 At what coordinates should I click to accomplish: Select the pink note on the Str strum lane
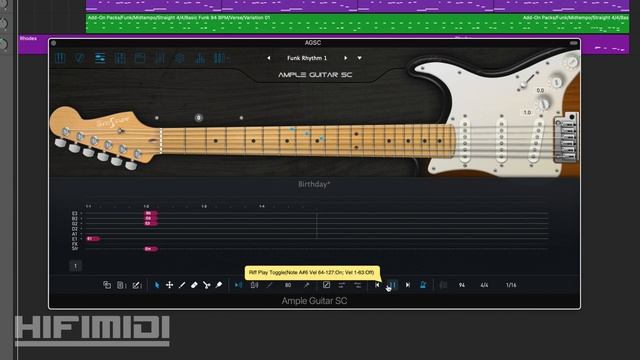[151, 249]
